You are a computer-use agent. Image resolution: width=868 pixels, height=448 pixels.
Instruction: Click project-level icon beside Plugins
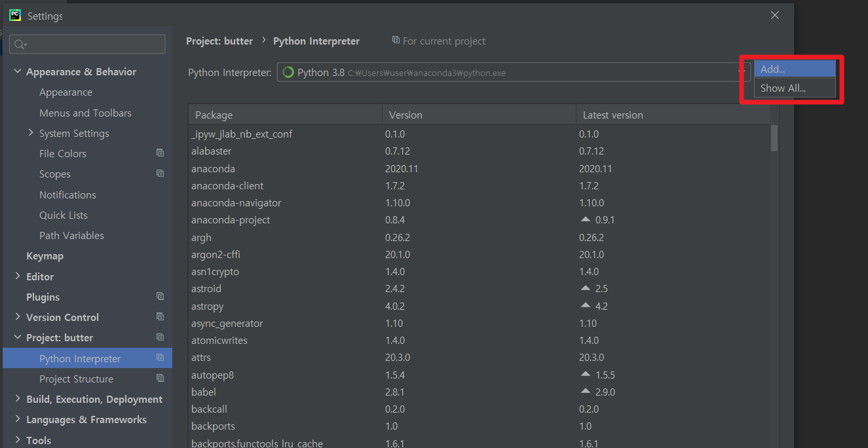click(160, 297)
